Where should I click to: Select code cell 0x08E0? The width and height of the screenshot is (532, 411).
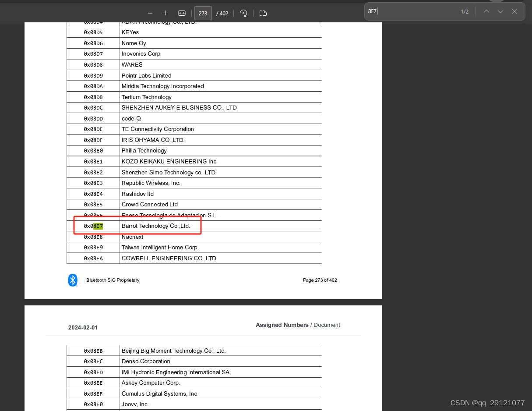(x=93, y=151)
